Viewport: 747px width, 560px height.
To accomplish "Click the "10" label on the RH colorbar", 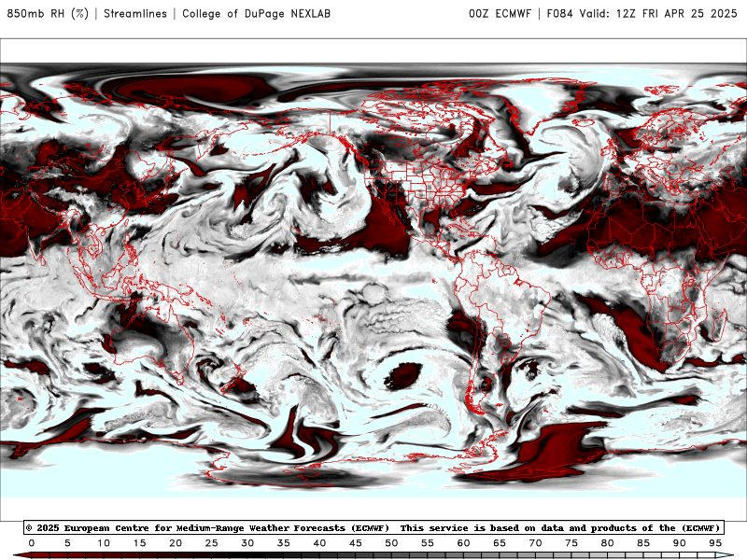I will pyautogui.click(x=104, y=543).
